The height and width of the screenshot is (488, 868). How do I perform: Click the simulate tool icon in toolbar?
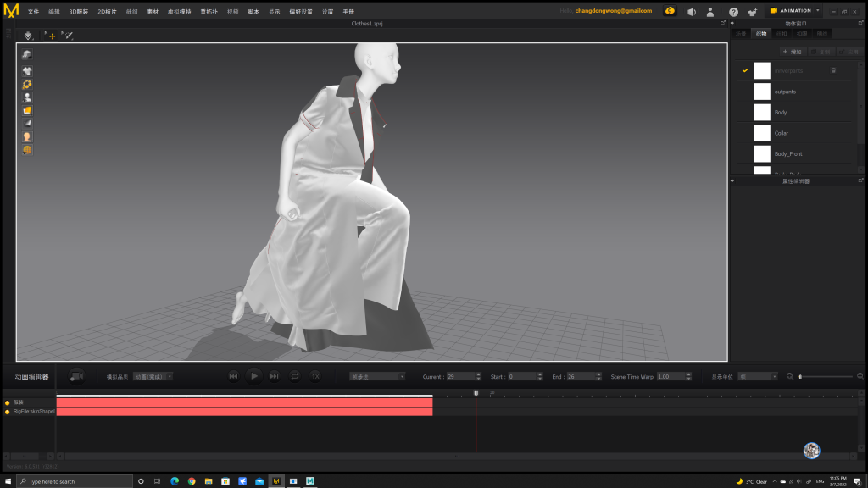28,36
